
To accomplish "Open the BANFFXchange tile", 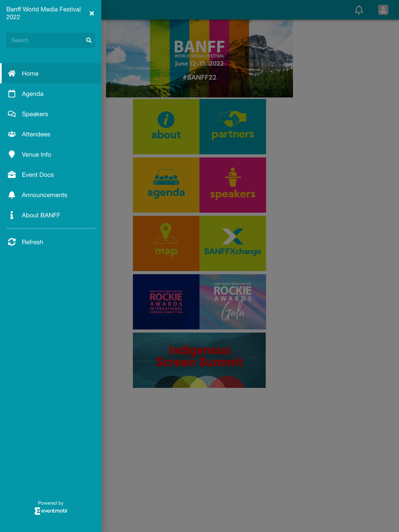I will (233, 243).
